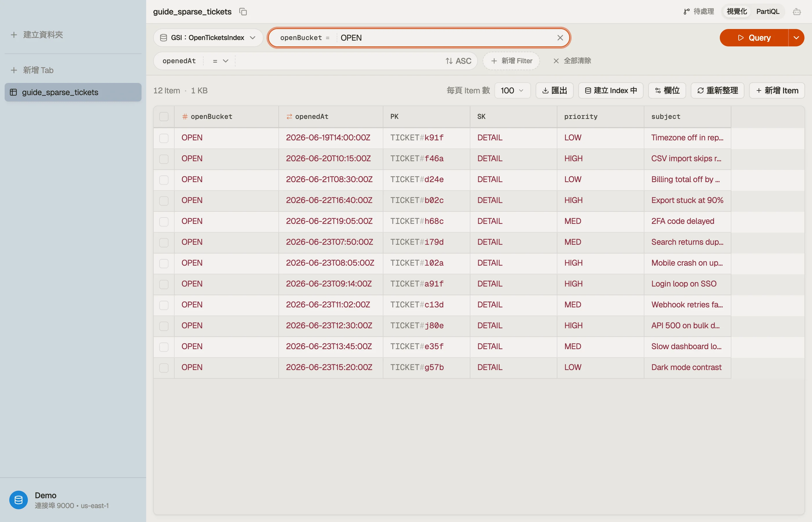Run the Query button
This screenshot has height=522, width=812.
click(754, 38)
